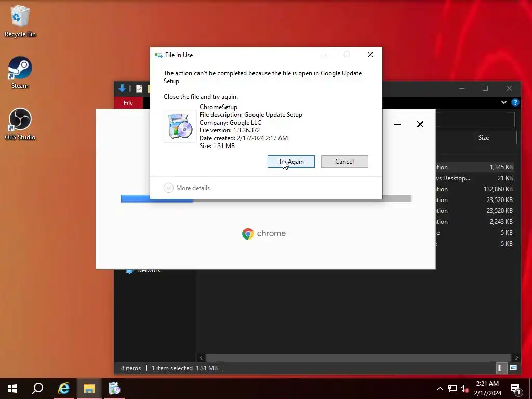Viewport: 532px width, 399px height.
Task: Open the Recycle Bin desktop icon
Action: point(20,21)
